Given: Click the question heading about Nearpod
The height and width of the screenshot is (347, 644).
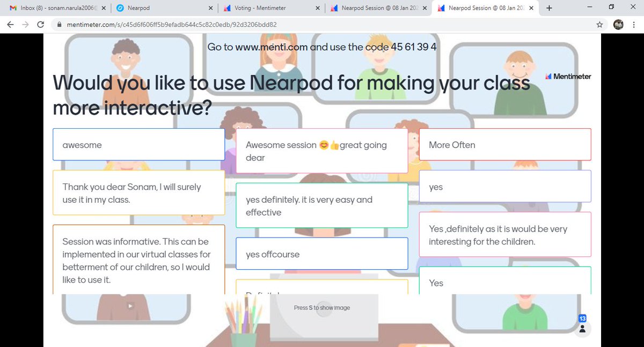Looking at the screenshot, I should click(291, 95).
